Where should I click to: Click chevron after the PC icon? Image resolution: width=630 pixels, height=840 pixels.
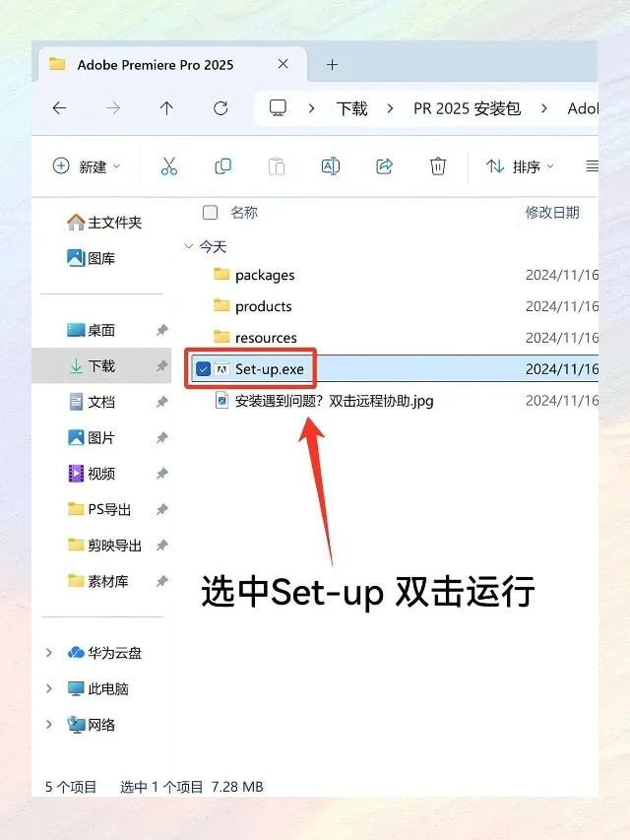click(x=311, y=108)
